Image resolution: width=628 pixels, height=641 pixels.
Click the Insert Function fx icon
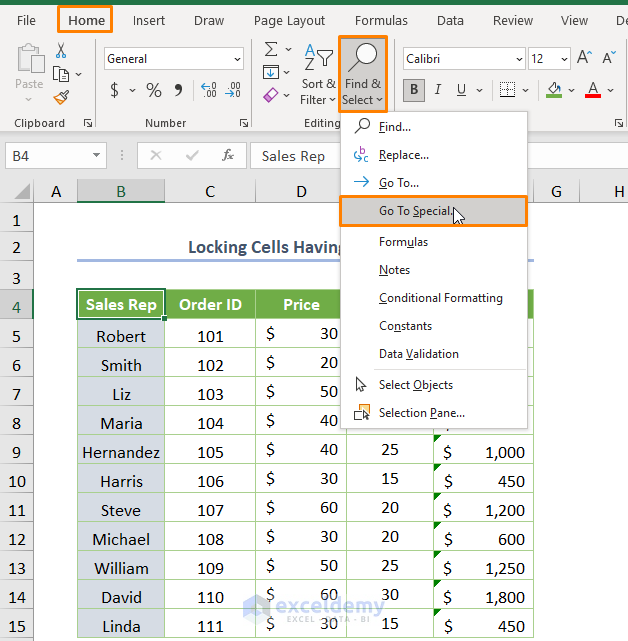coord(228,155)
